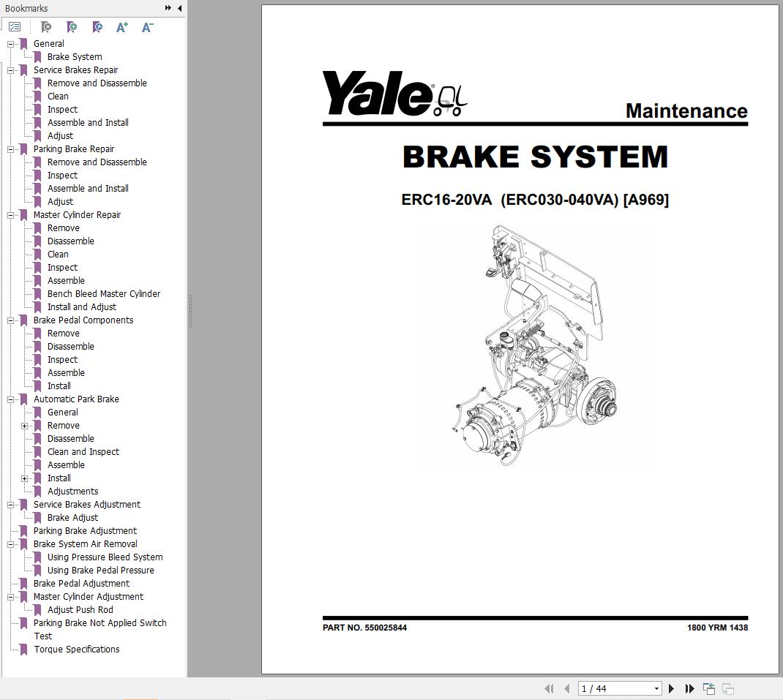Viewport: 783px width, 700px height.
Task: Collapse the Brake Pedal Components group
Action: [x=10, y=320]
